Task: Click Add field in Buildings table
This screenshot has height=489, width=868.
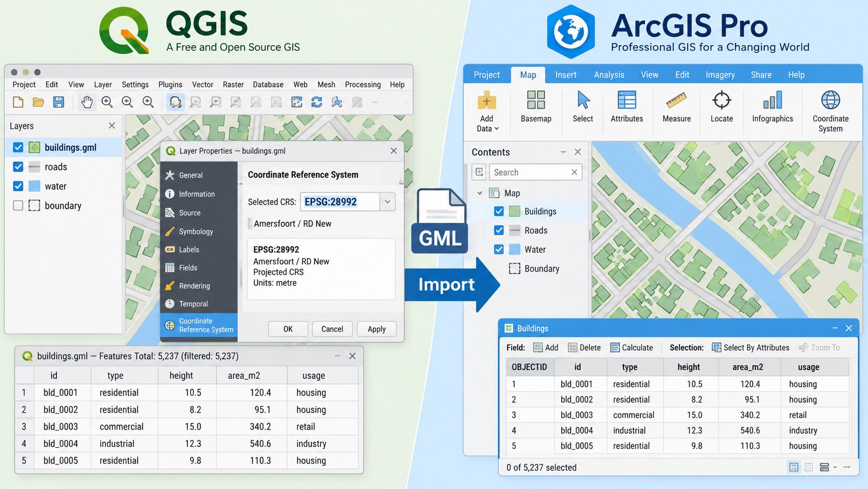Action: (x=546, y=348)
